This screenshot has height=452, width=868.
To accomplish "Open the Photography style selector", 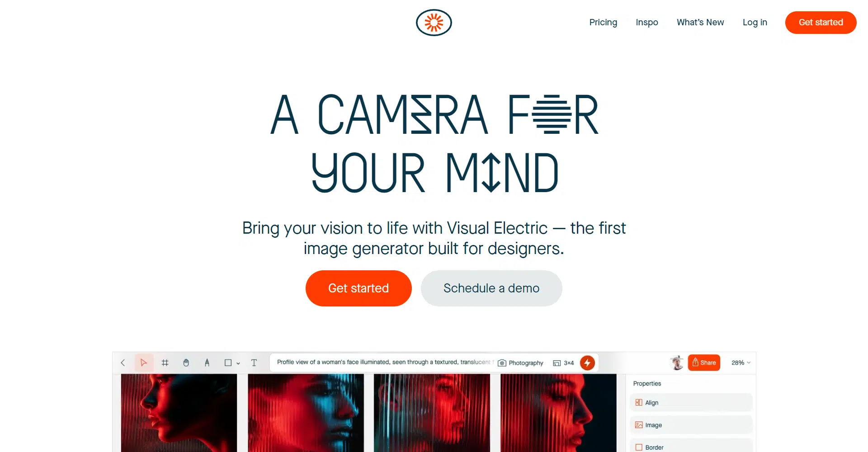I will (520, 363).
